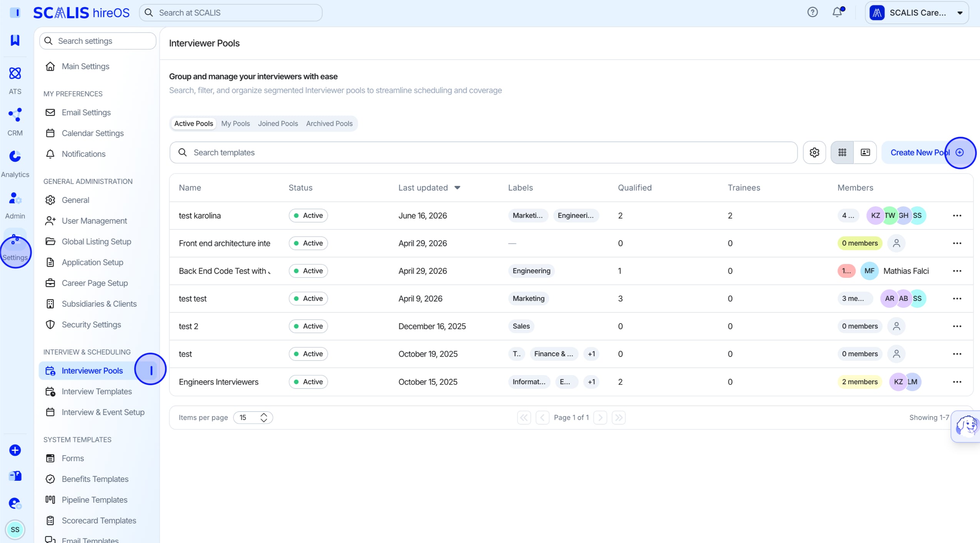The width and height of the screenshot is (980, 543).
Task: Switch to grid view icon
Action: tap(842, 153)
